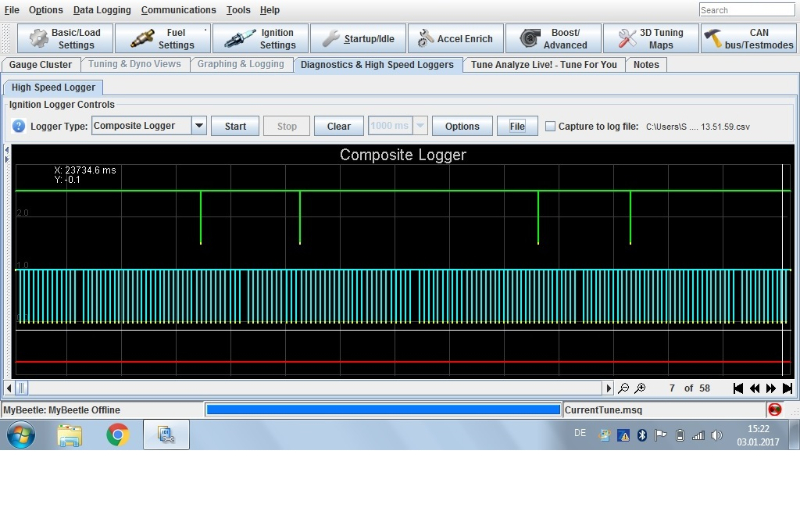This screenshot has height=515, width=800.
Task: Step back one log page
Action: 755,388
